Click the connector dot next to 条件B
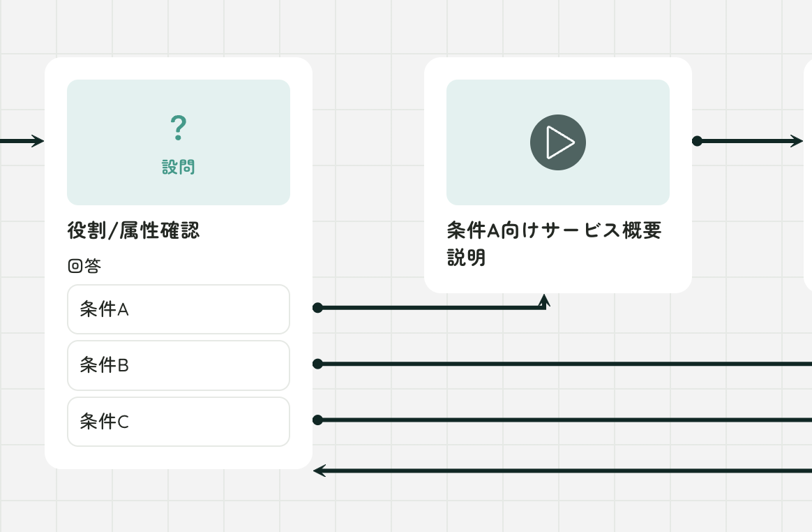Viewport: 812px width, 532px height. click(318, 363)
